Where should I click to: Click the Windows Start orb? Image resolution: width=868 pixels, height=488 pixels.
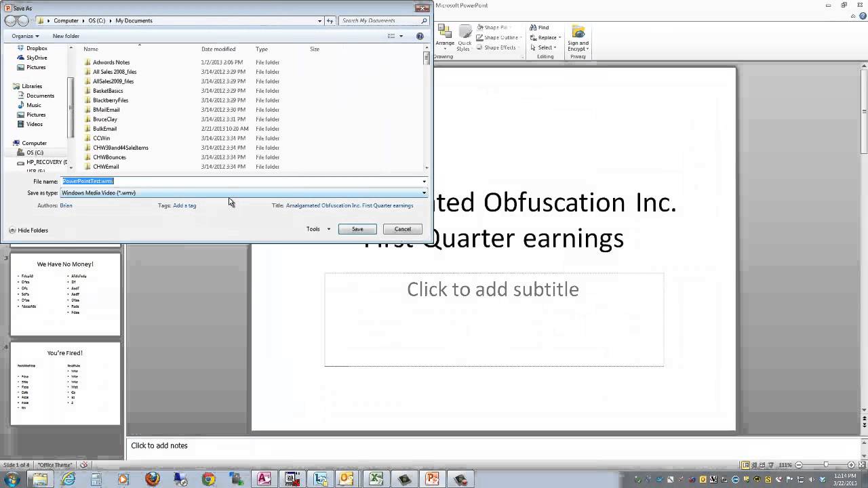(x=12, y=479)
